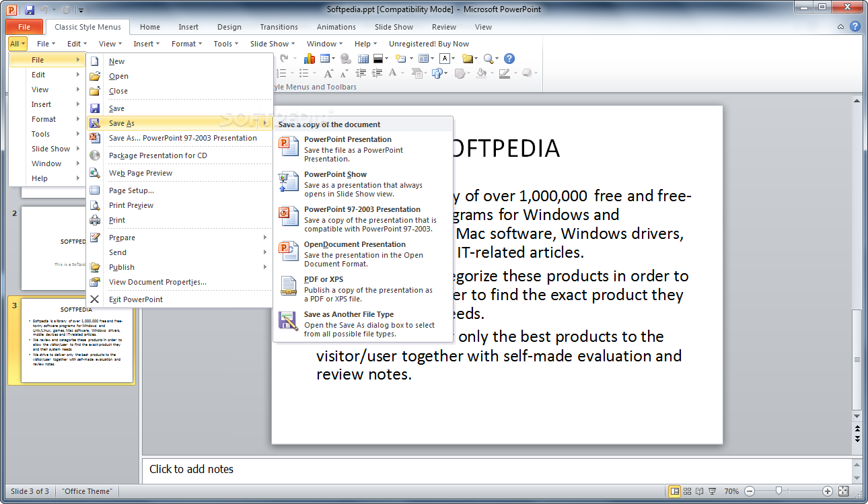The image size is (868, 504).
Task: Select slide 2 thumbnail in the slide panel
Action: 77,248
